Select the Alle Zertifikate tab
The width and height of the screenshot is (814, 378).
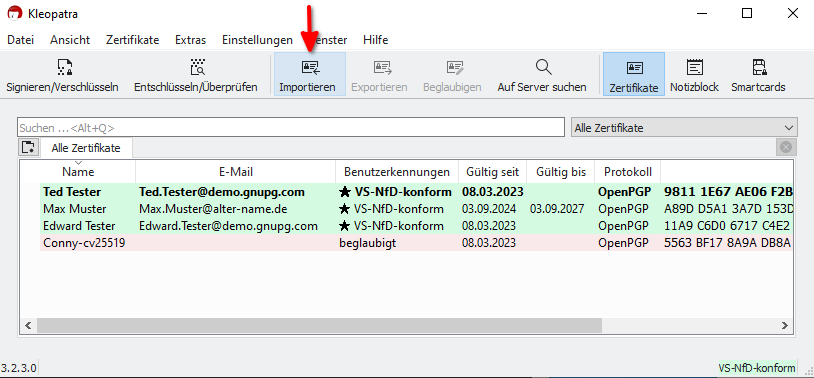pos(86,148)
